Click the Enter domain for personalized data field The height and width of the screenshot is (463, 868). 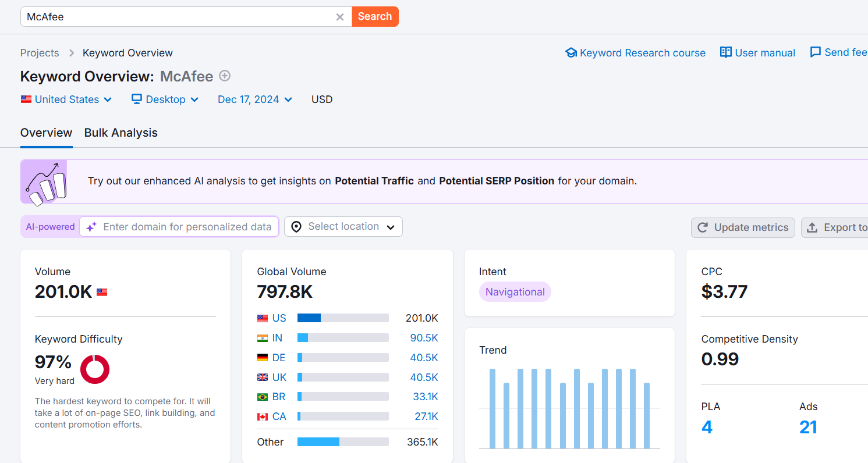179,227
